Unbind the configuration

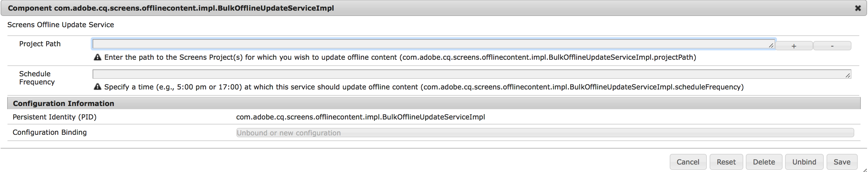pyautogui.click(x=804, y=162)
